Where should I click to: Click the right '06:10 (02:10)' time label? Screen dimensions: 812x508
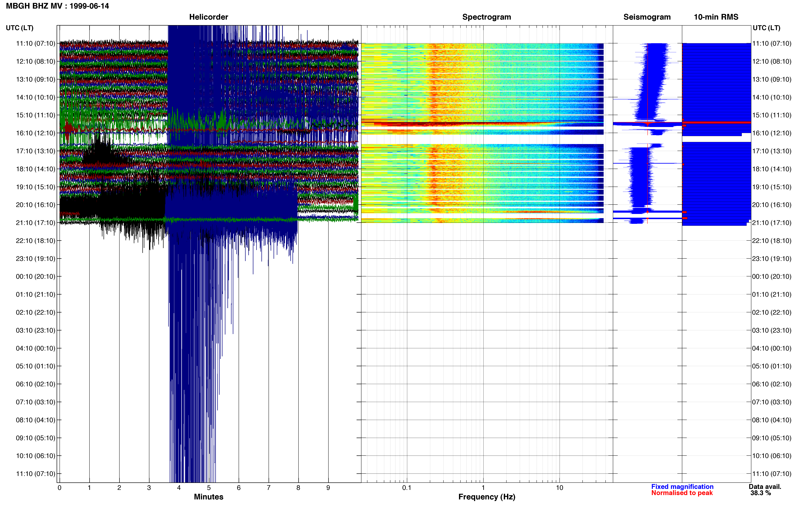(x=772, y=384)
